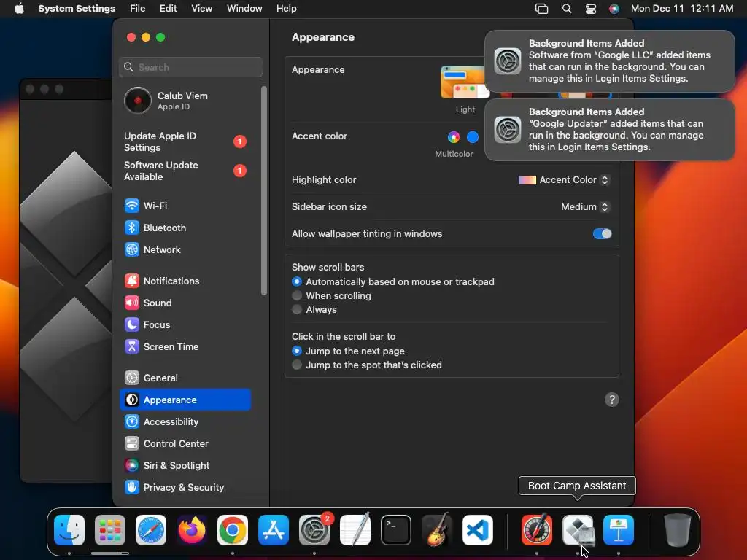Open Control Center from menu bar
This screenshot has width=747, height=560.
[591, 9]
